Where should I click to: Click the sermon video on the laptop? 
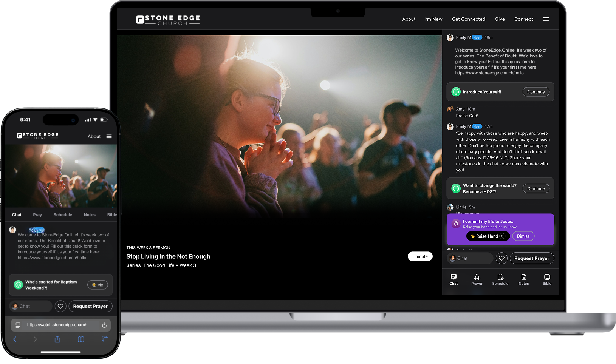279,126
